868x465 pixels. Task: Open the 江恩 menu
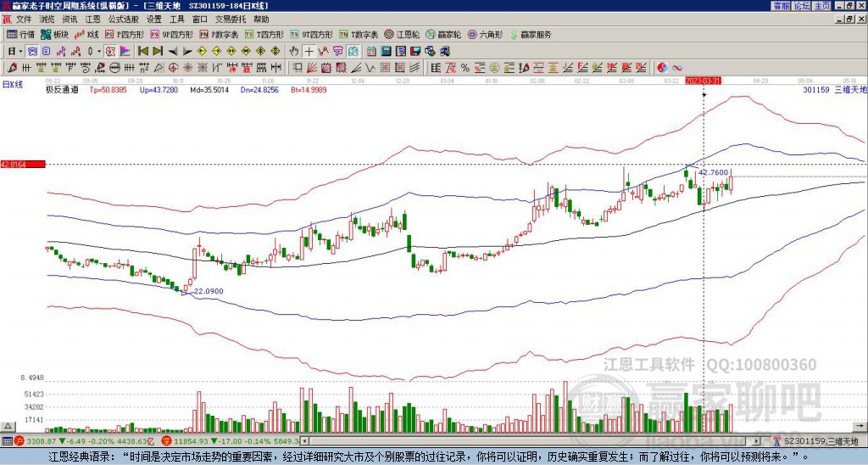pos(93,20)
